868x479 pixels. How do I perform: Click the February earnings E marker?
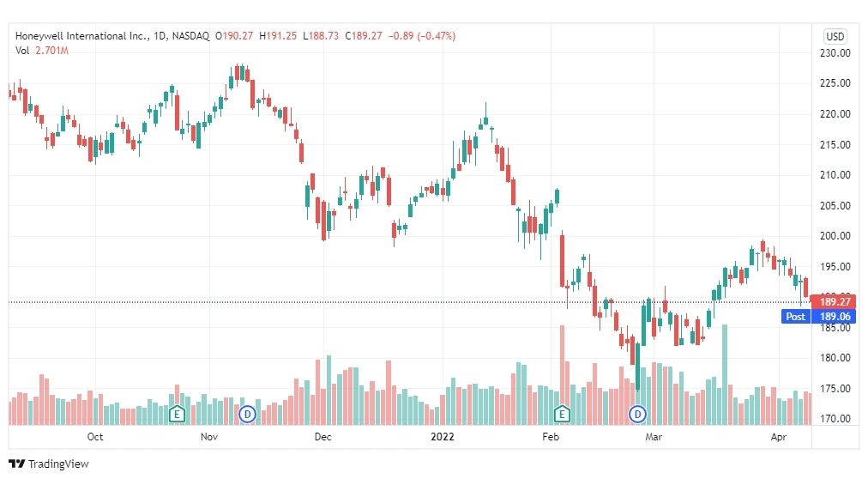(x=562, y=413)
